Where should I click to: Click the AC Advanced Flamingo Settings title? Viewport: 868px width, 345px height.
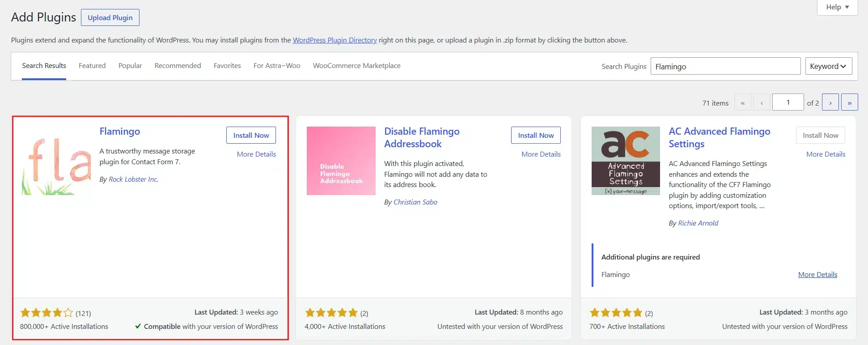click(720, 137)
